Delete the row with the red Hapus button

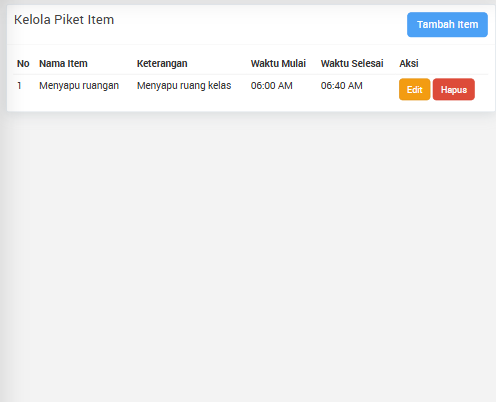pyautogui.click(x=454, y=89)
